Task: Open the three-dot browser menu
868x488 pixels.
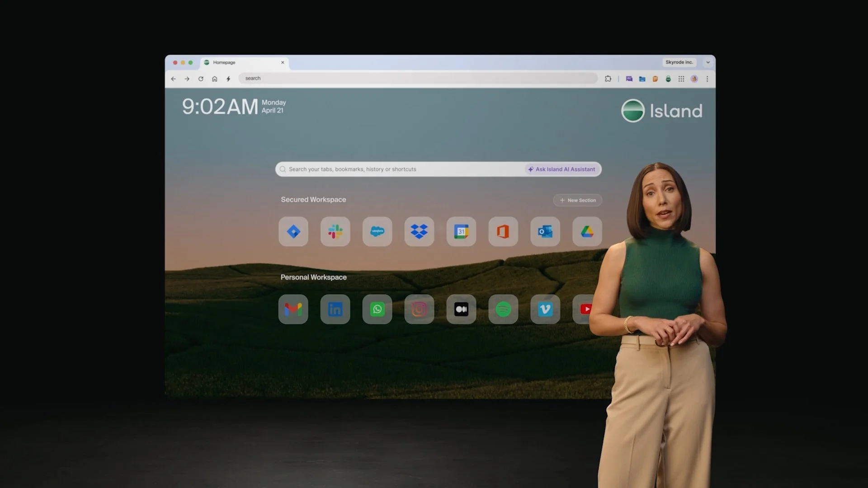Action: [707, 79]
